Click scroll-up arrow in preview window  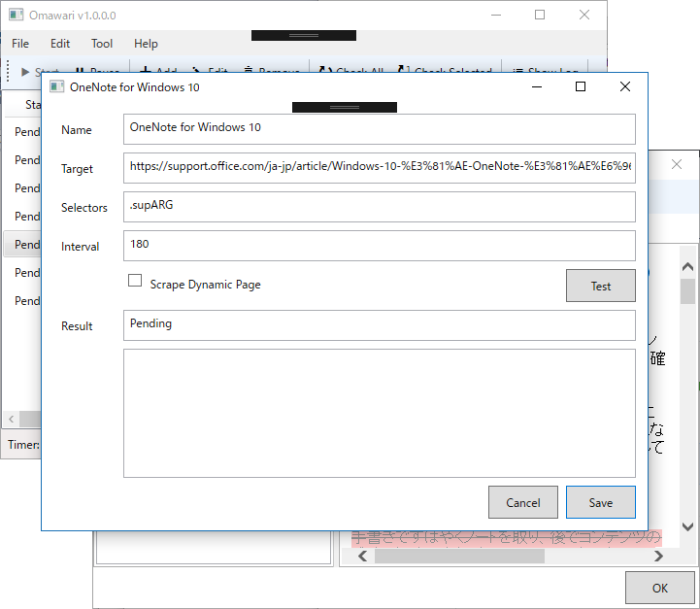point(687,267)
